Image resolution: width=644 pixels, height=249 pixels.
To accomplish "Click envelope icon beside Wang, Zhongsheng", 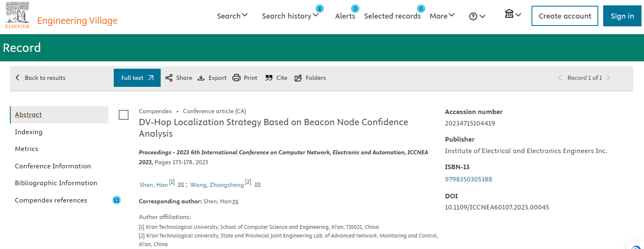I will (258, 185).
